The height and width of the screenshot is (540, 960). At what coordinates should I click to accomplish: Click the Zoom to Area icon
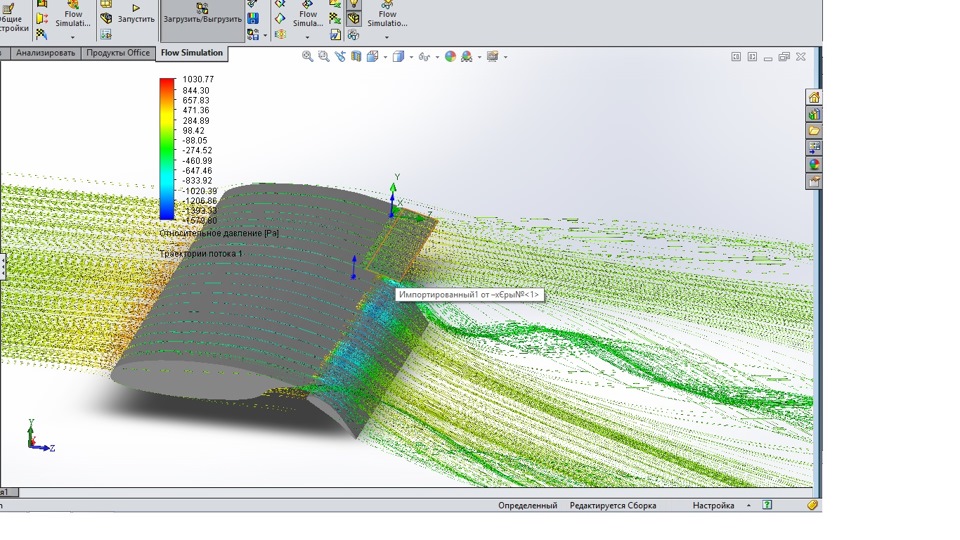pos(324,57)
